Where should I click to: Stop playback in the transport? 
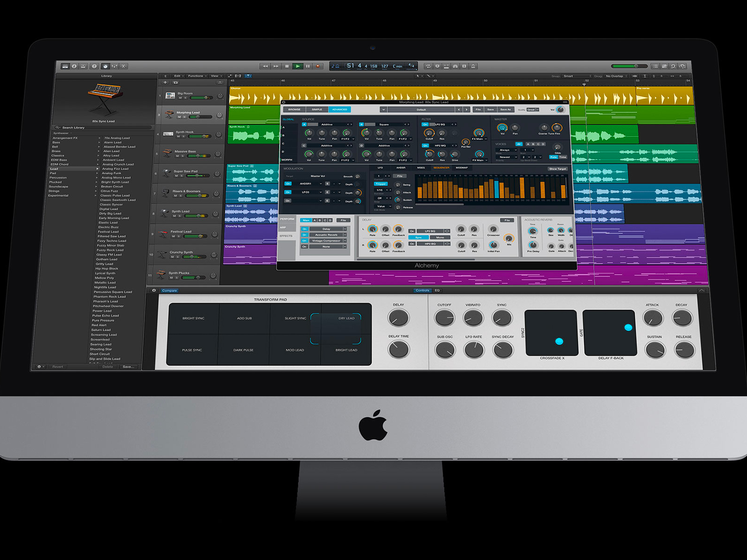point(287,66)
